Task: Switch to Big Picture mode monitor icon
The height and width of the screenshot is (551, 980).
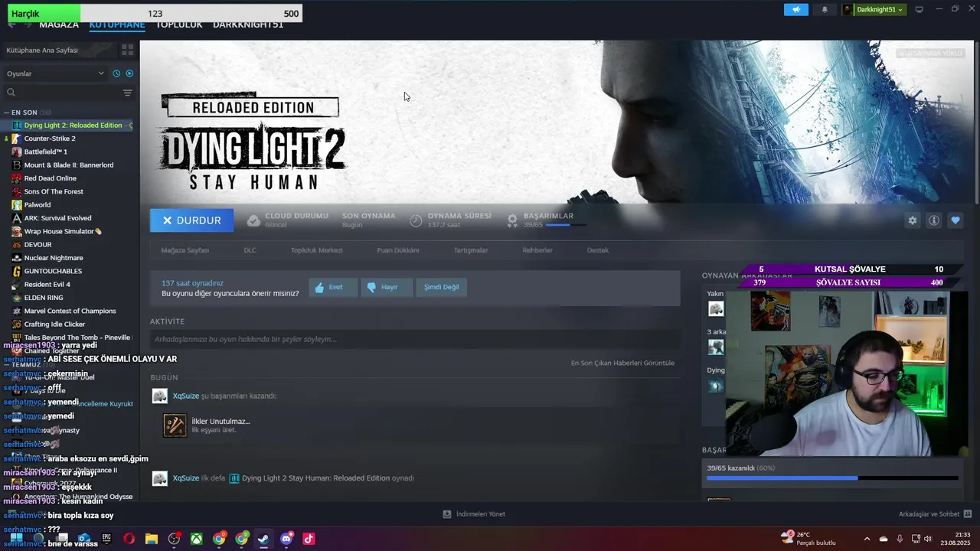Action: click(x=919, y=9)
